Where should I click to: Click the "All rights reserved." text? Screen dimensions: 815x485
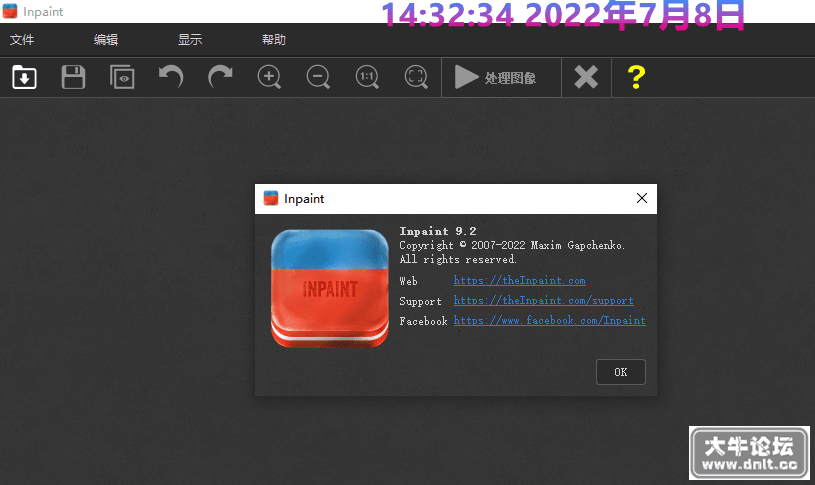click(458, 259)
